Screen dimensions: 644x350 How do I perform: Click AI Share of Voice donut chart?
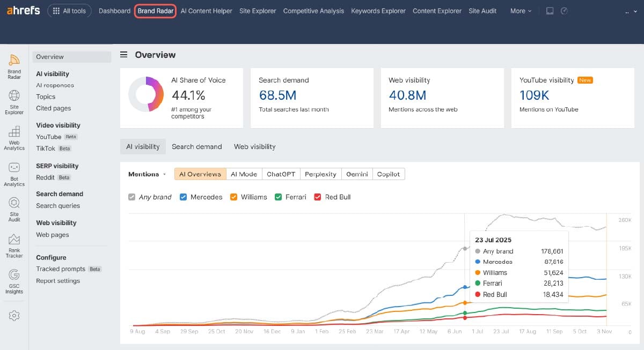(x=145, y=94)
